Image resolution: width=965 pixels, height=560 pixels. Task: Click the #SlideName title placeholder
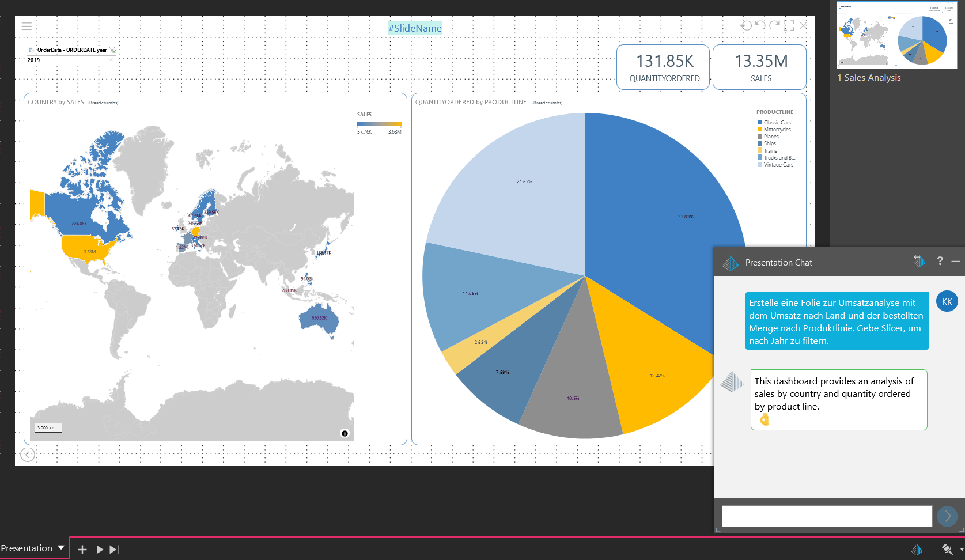[x=415, y=28]
